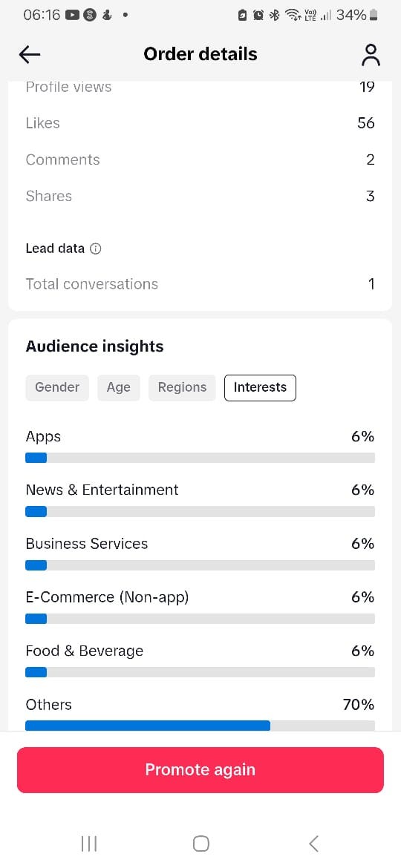Open the profile person icon
This screenshot has height=868, width=401.
click(371, 55)
